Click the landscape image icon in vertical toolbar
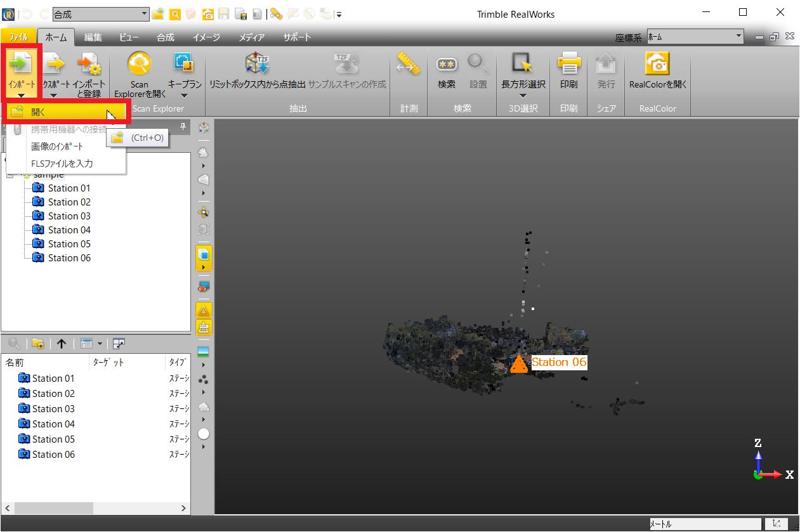 (204, 352)
